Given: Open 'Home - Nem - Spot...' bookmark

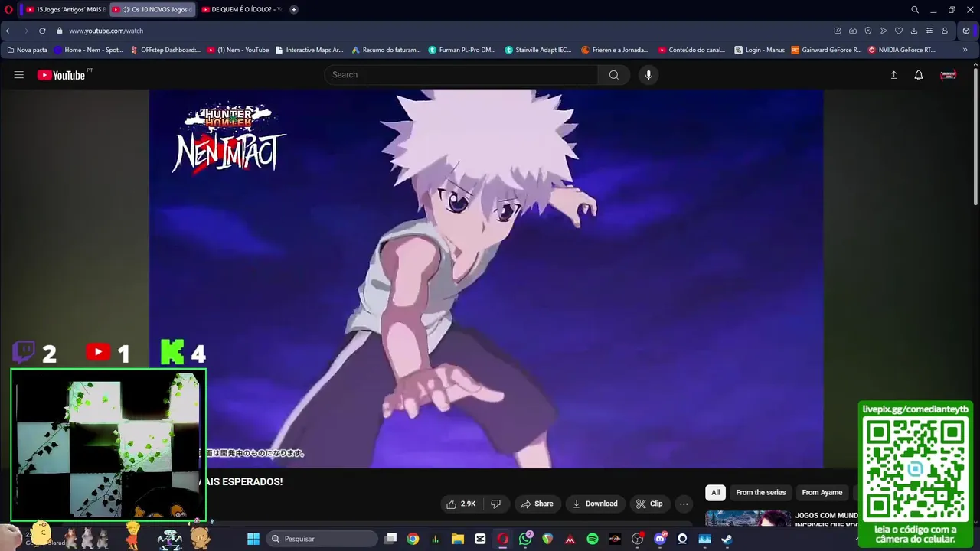Looking at the screenshot, I should tap(88, 50).
